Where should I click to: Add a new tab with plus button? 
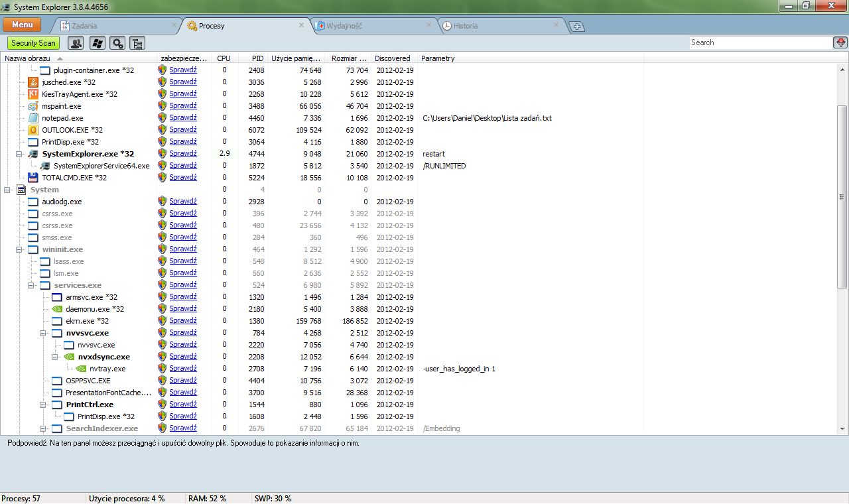point(577,27)
